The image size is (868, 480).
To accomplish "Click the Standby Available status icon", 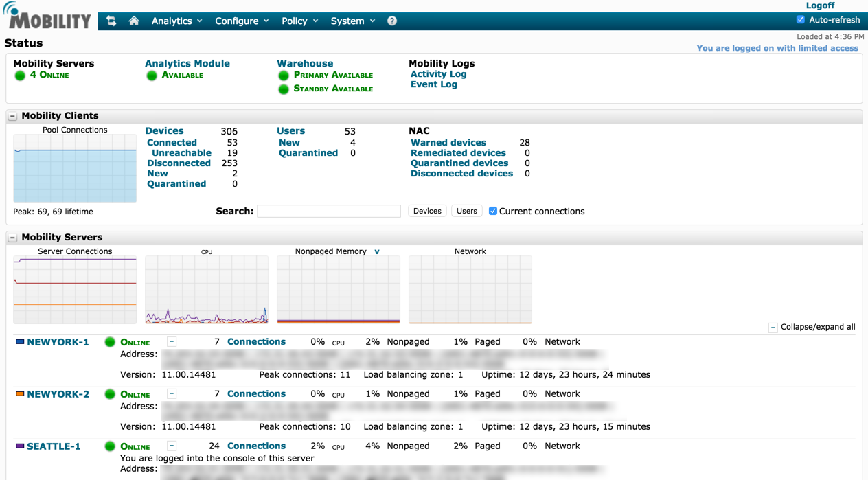I will pyautogui.click(x=284, y=89).
